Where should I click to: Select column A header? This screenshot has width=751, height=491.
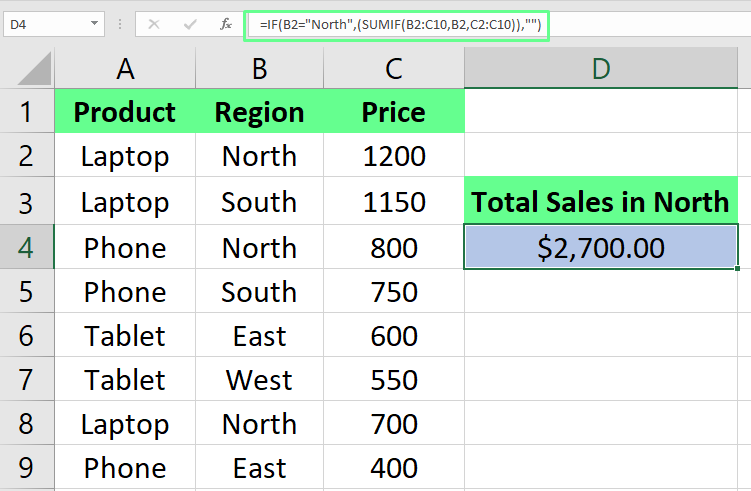(125, 68)
